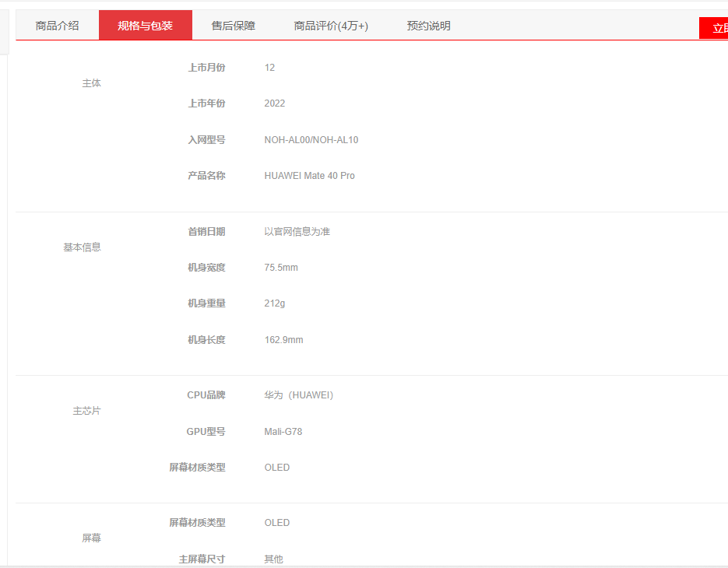Select the 入网型号 label
Viewport: 728px width, 568px height.
tap(206, 140)
